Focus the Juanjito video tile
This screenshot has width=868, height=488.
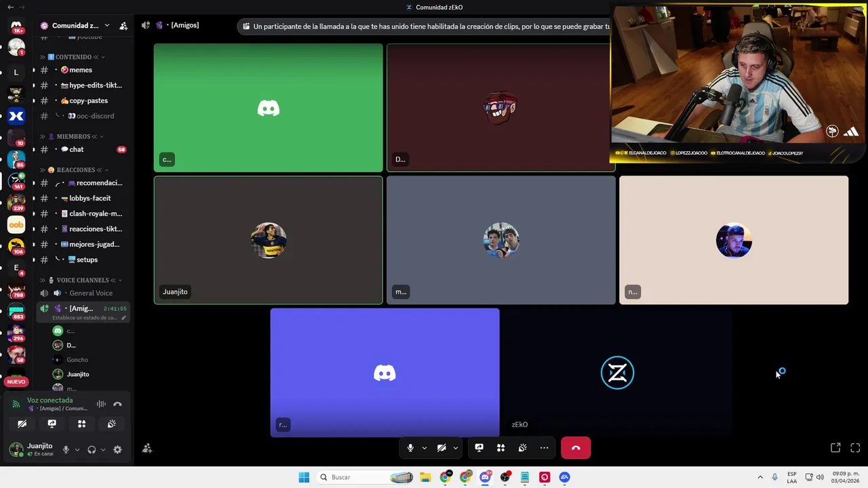tap(268, 240)
